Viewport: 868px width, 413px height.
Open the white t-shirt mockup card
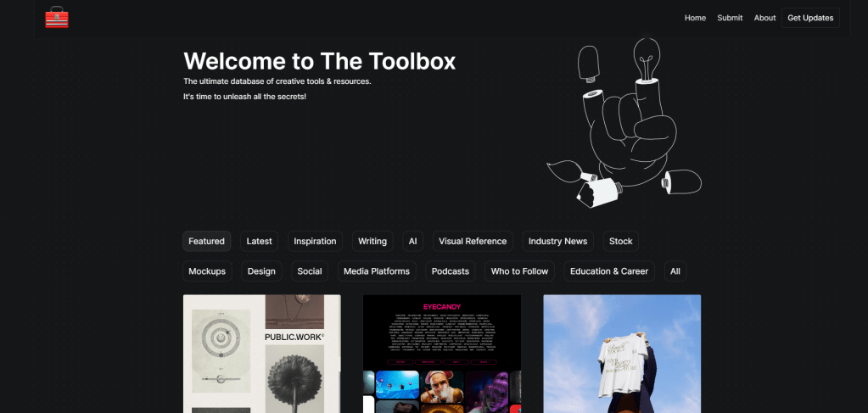tap(622, 354)
